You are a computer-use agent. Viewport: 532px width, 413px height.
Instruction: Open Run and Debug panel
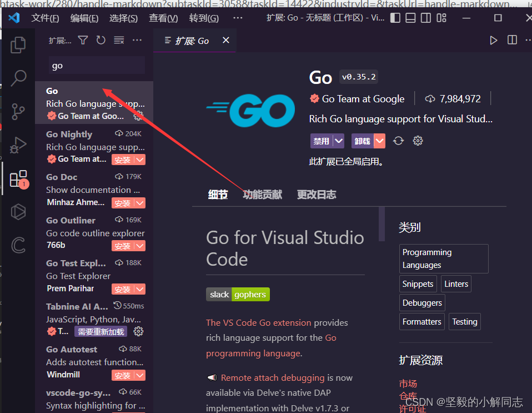point(18,145)
